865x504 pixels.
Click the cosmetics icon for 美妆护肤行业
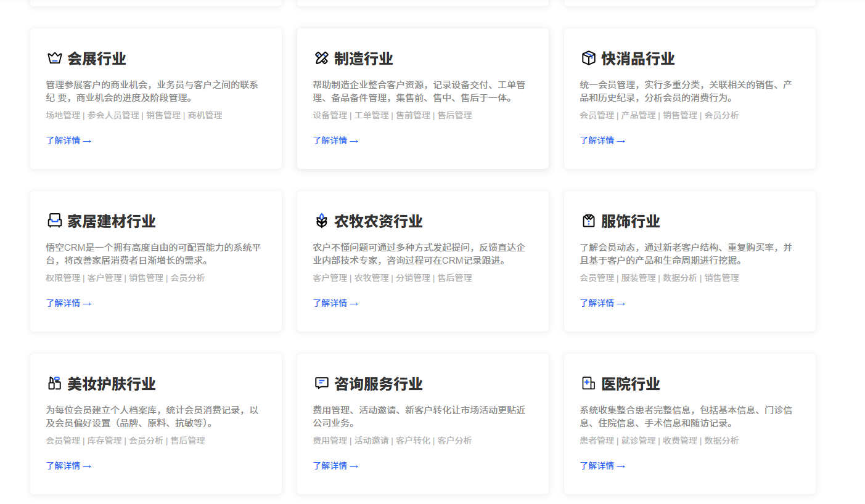54,383
